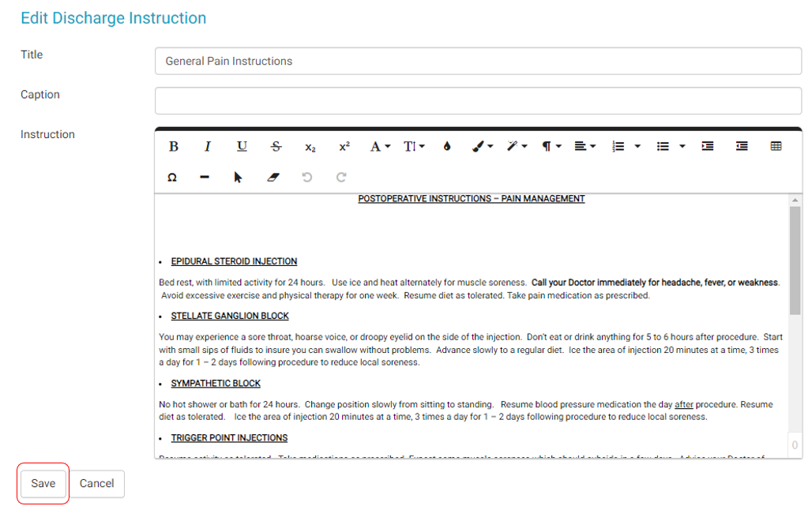Click into the Caption text field
This screenshot has width=812, height=521.
click(x=478, y=101)
